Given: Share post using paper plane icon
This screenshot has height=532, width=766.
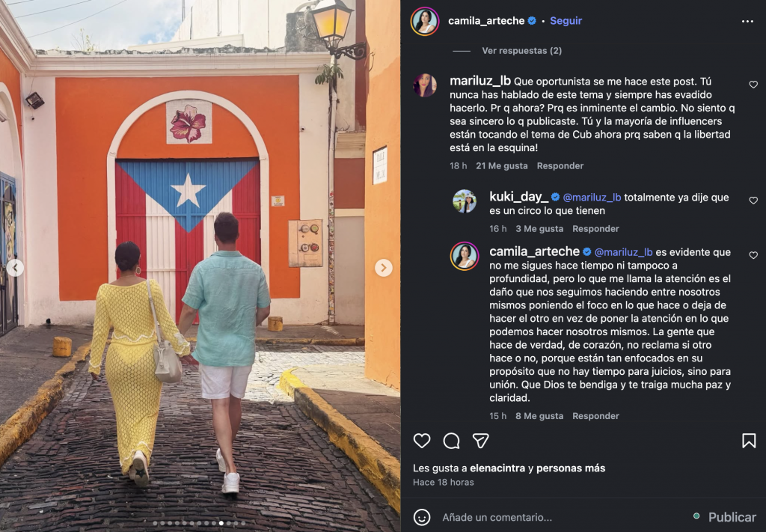Looking at the screenshot, I should (481, 441).
